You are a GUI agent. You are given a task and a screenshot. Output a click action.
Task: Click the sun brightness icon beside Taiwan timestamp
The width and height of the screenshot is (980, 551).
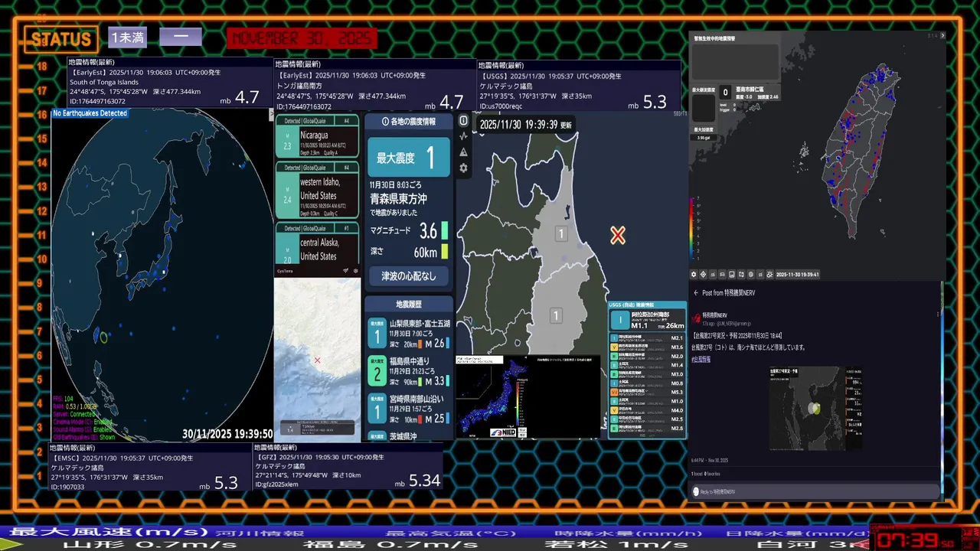[x=769, y=275]
